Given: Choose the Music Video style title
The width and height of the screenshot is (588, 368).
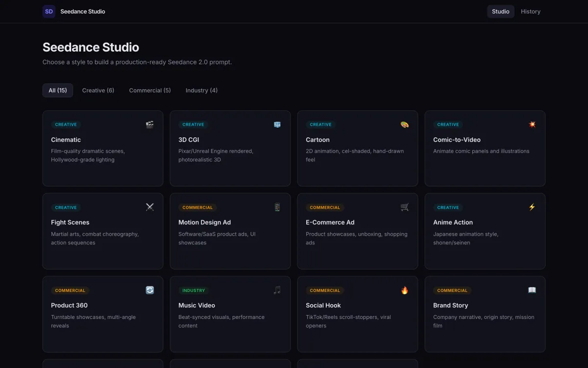Looking at the screenshot, I should click(x=196, y=305).
